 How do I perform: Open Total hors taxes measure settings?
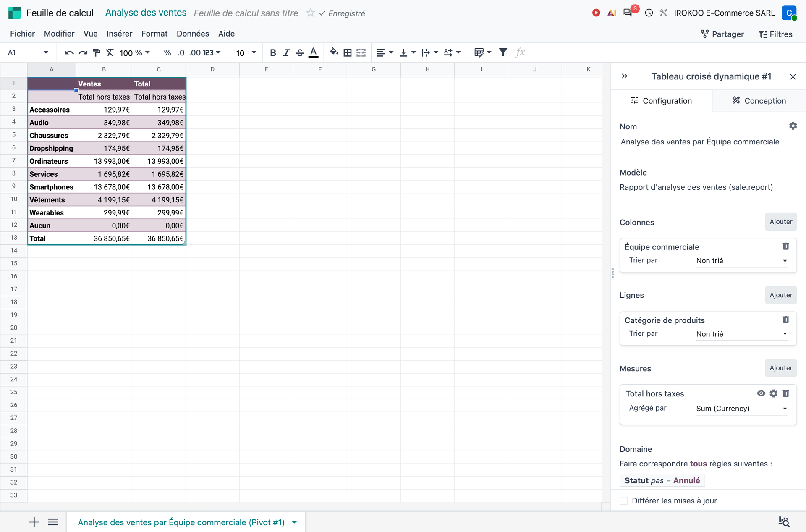(x=774, y=393)
